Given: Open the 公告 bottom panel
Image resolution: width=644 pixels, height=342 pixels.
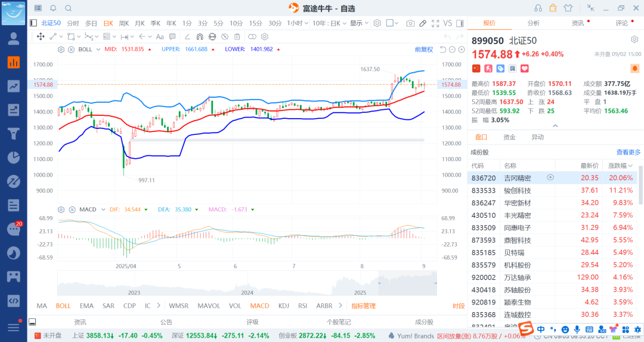Looking at the screenshot, I should (x=166, y=322).
